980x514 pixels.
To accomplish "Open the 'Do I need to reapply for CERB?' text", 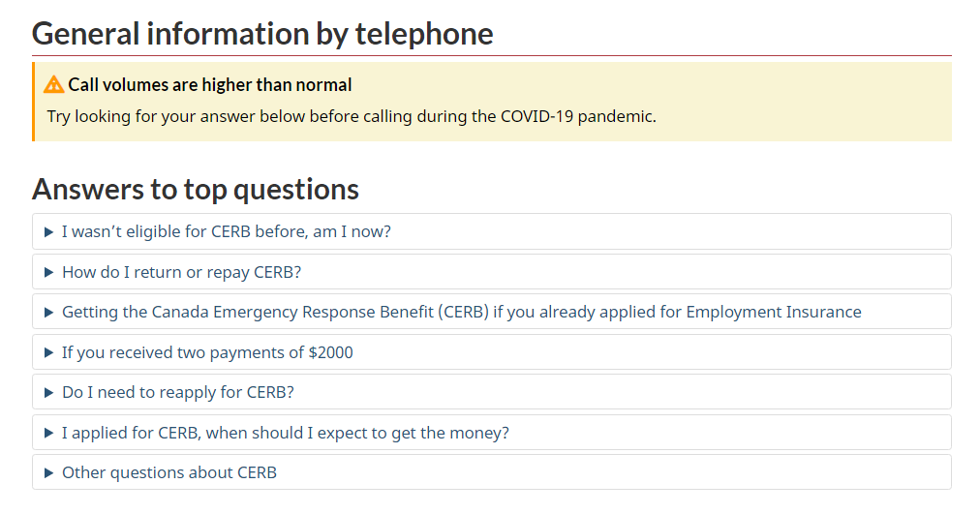I will coord(177,393).
